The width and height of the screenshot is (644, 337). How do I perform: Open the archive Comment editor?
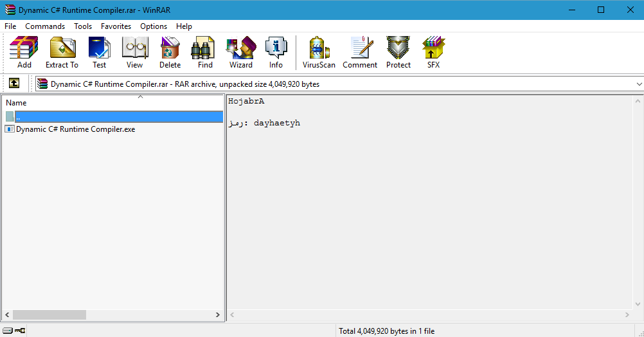[360, 51]
